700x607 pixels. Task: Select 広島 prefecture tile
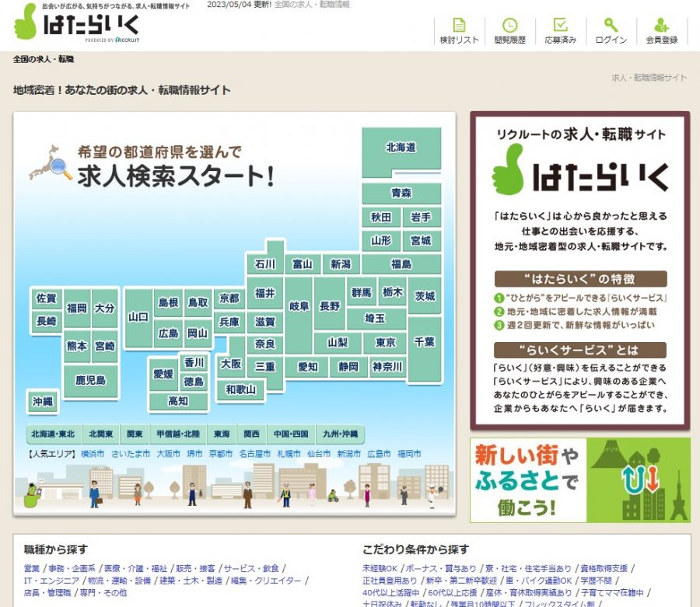[168, 333]
